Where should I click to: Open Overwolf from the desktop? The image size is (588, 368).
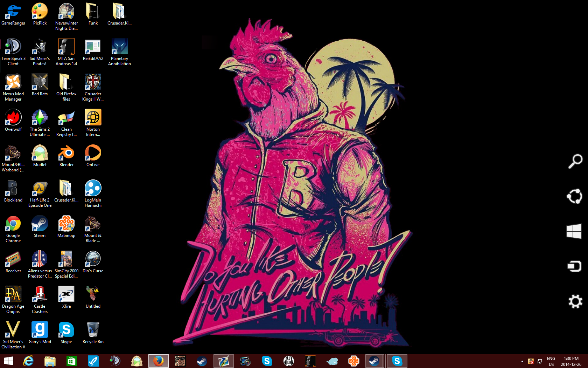point(13,121)
